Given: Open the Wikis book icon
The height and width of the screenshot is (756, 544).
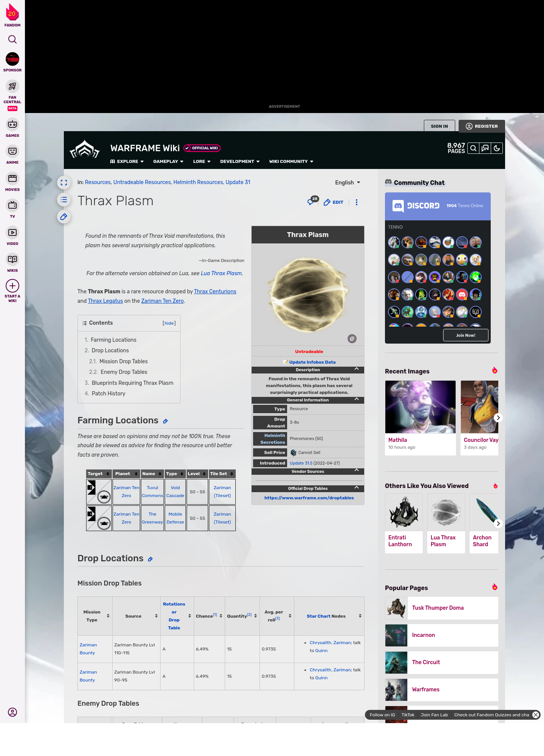Looking at the screenshot, I should (x=12, y=259).
